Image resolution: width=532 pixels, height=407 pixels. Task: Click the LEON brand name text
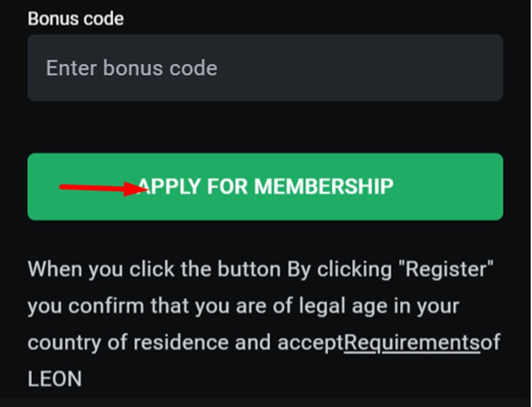[x=55, y=379]
